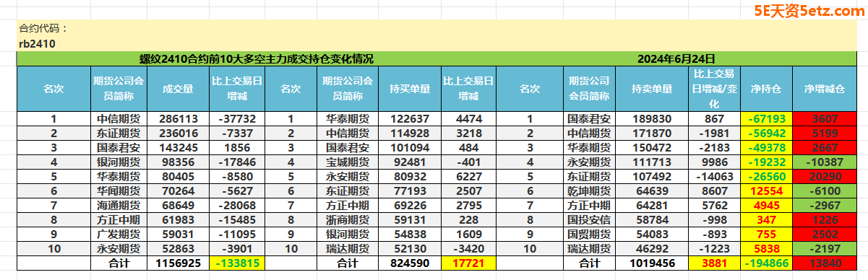Click the short position cell 189830
Image resolution: width=868 pixels, height=280 pixels.
click(651, 118)
